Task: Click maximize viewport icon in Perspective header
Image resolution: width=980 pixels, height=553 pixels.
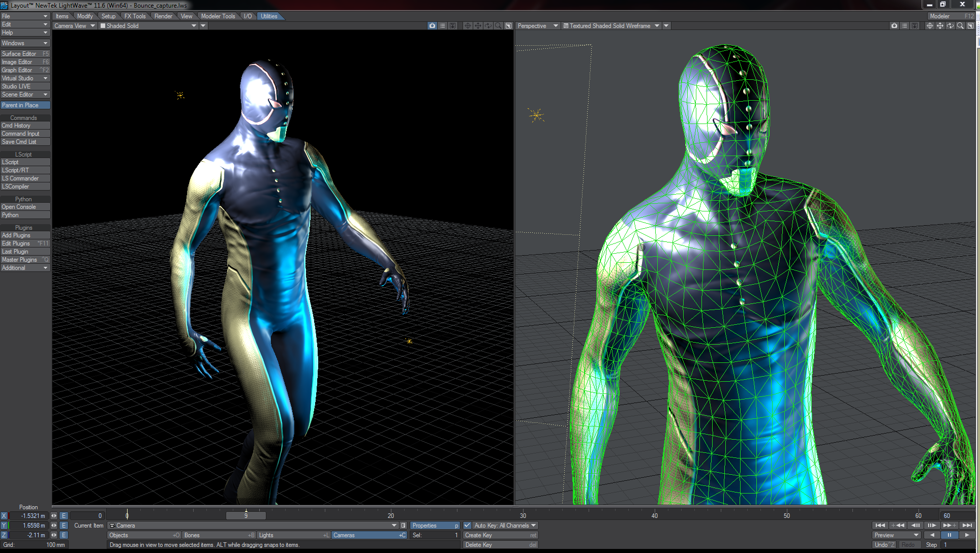Action: (x=970, y=26)
